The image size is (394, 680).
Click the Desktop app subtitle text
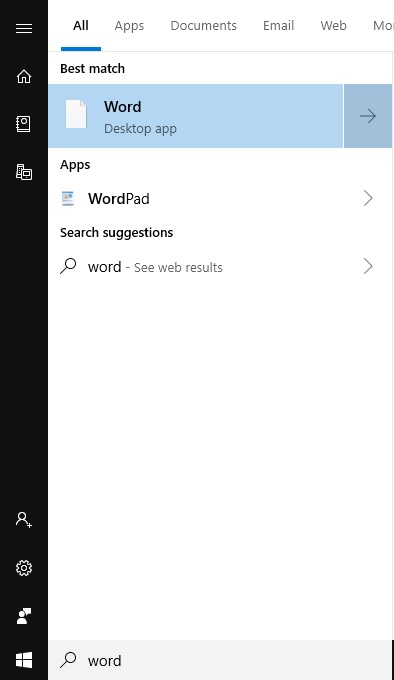[140, 129]
